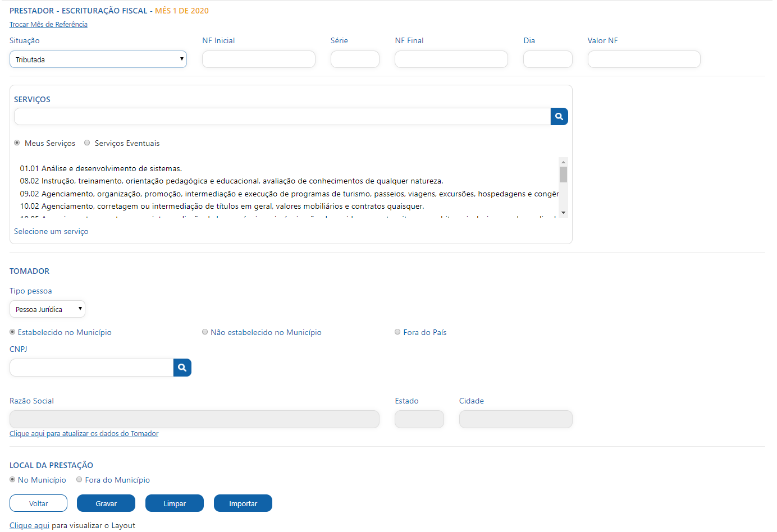
Task: Click the CNPJ lookup magnifier icon
Action: click(x=182, y=368)
